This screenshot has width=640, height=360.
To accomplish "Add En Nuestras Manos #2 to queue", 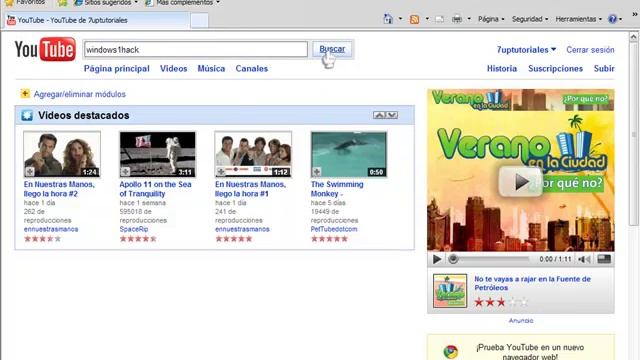I will coord(30,171).
